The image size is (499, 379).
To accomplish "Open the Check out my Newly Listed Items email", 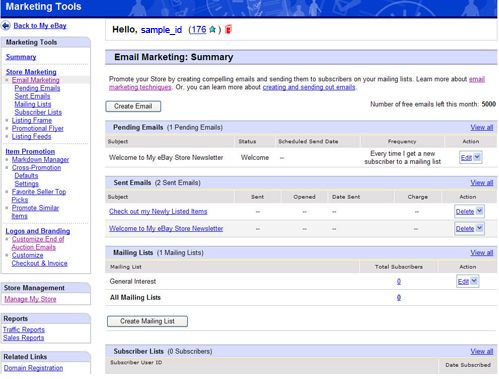I will pos(158,211).
